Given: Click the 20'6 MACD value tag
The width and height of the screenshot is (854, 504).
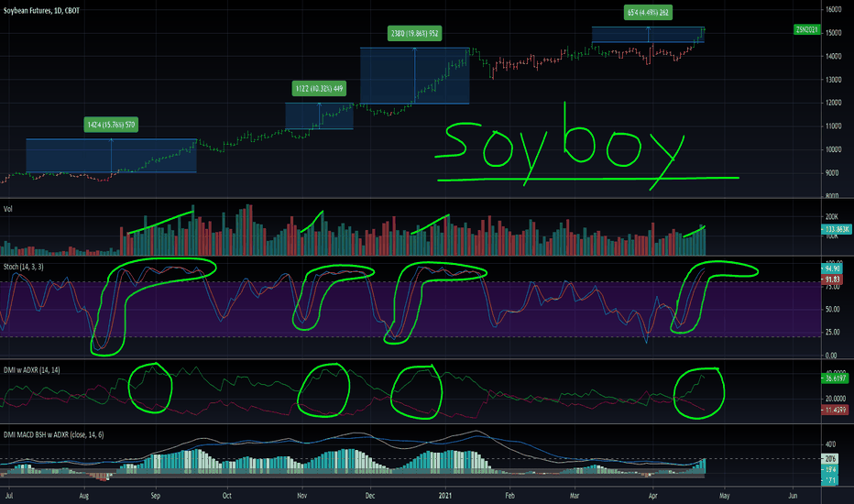Looking at the screenshot, I should [829, 459].
